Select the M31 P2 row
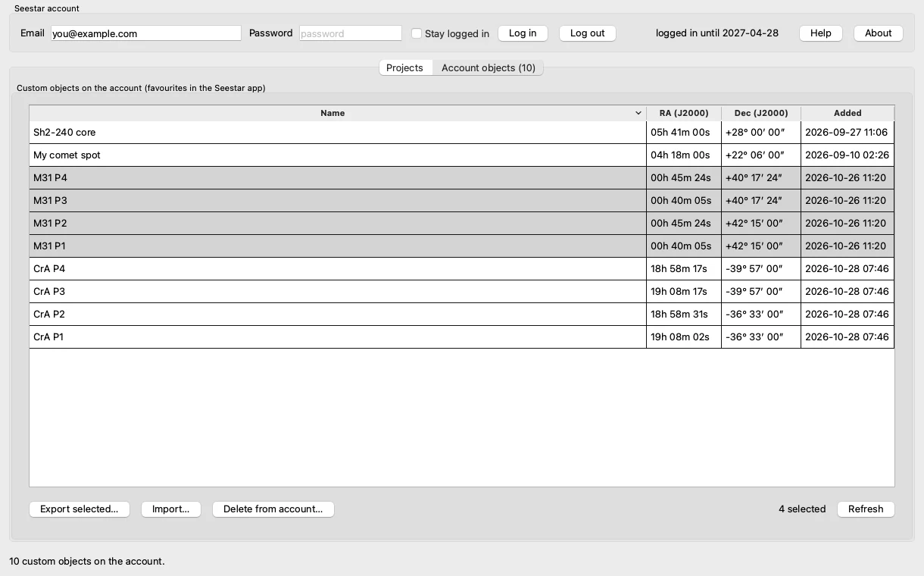This screenshot has height=576, width=924. point(462,224)
